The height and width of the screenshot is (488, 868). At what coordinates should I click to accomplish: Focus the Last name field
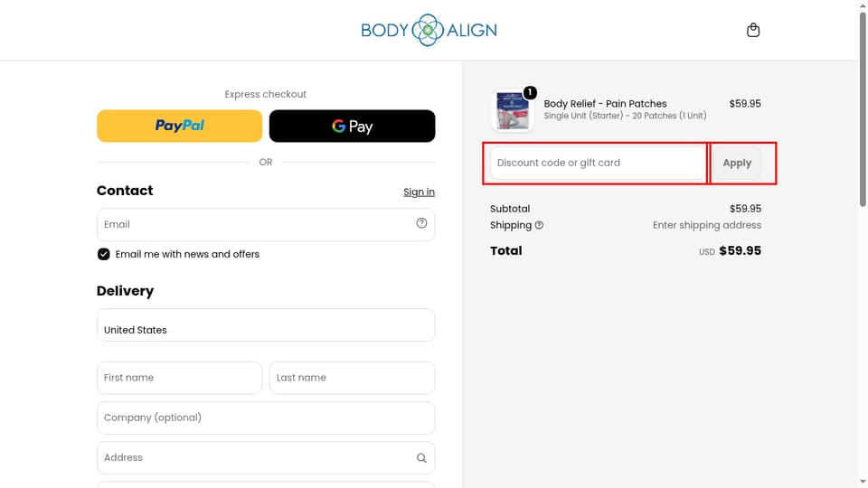pyautogui.click(x=352, y=378)
